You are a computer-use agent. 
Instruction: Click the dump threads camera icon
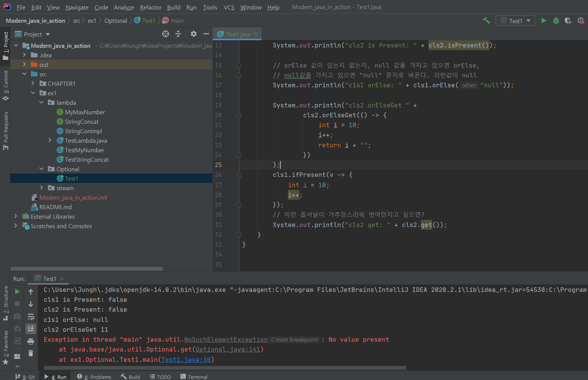17,316
